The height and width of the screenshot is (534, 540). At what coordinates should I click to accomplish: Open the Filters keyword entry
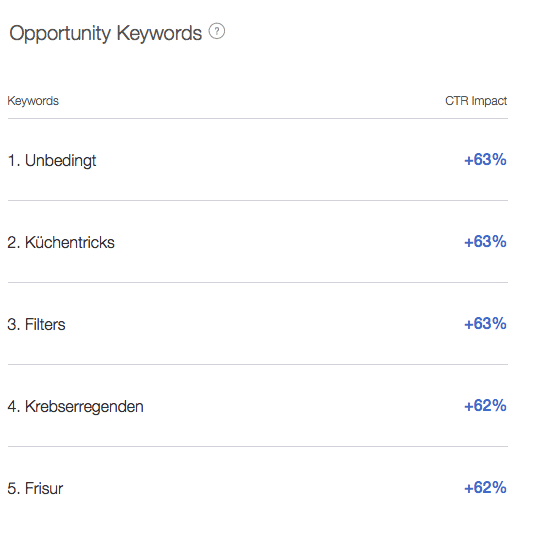pos(45,324)
